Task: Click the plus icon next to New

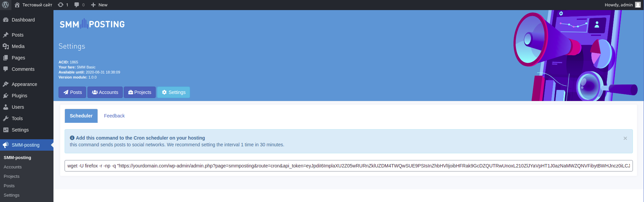Action: (93, 5)
